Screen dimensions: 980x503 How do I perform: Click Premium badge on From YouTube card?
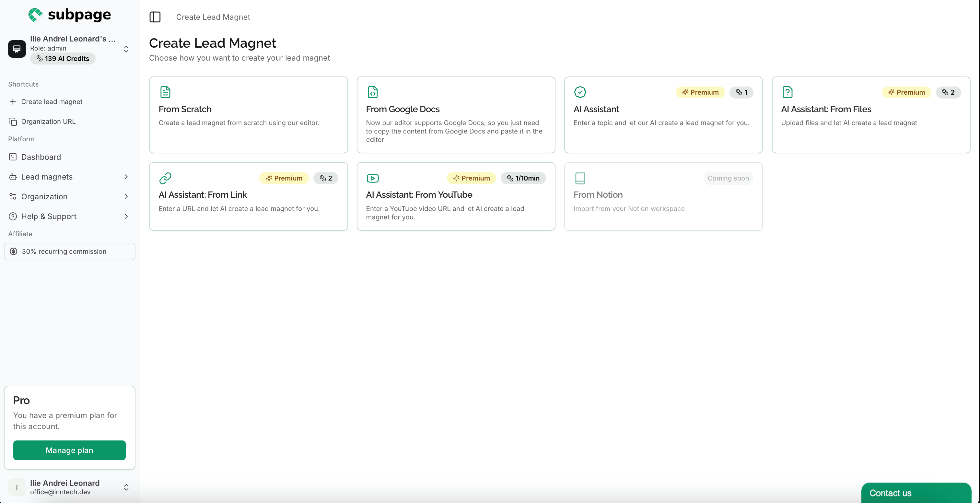[472, 179]
